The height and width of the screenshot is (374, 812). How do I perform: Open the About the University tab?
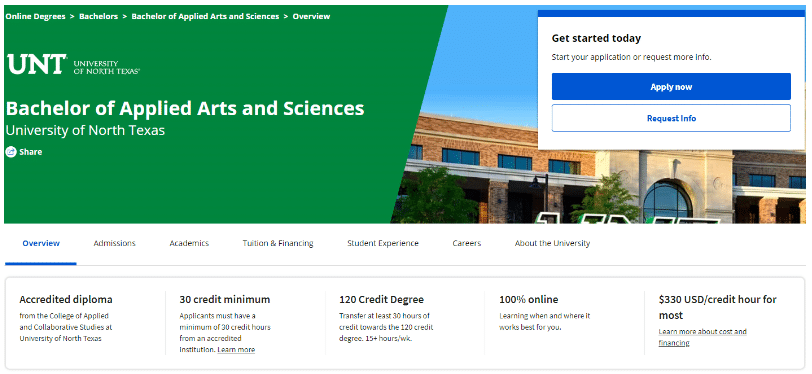pos(552,243)
